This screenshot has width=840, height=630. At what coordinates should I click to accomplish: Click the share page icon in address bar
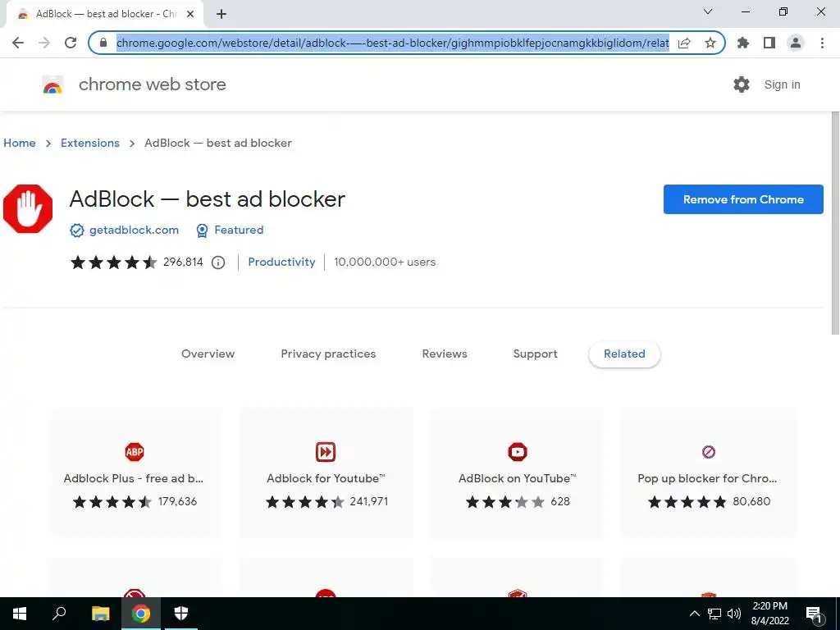(x=684, y=43)
